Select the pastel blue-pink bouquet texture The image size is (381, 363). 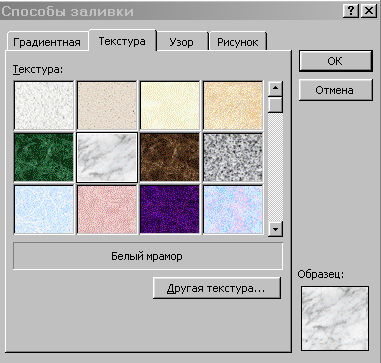click(x=233, y=209)
